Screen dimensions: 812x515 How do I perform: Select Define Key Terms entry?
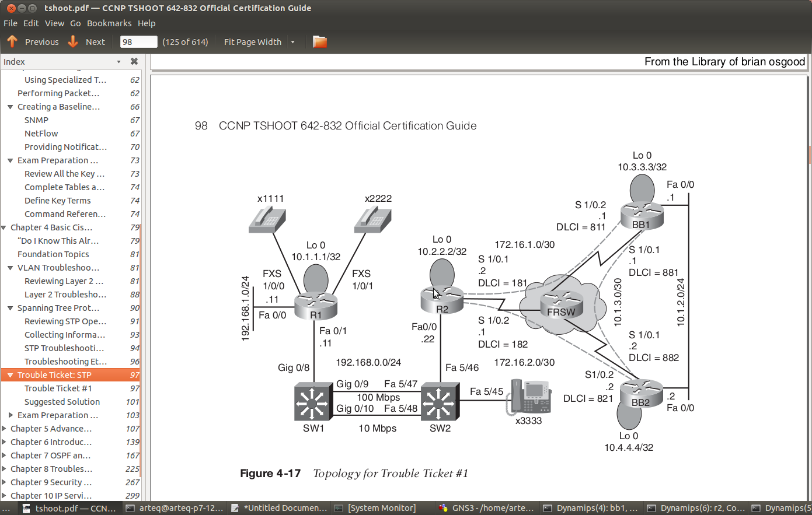click(x=58, y=201)
